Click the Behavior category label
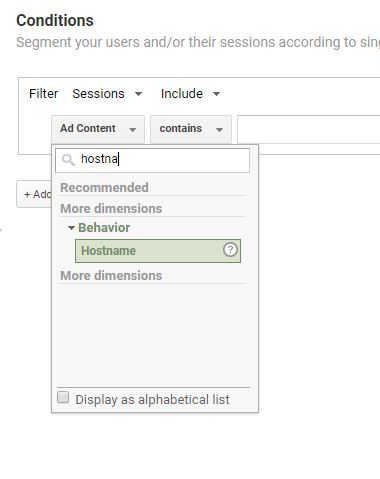 pyautogui.click(x=104, y=228)
